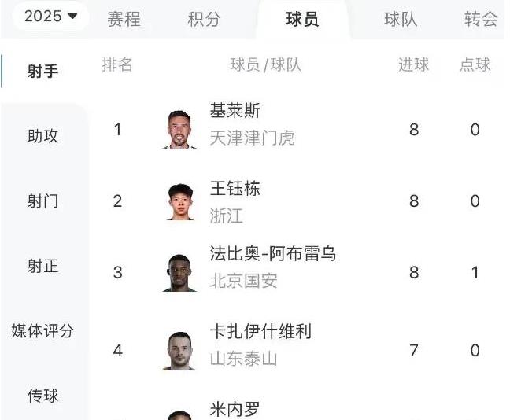
Task: Select the 球队 tab
Action: (401, 19)
